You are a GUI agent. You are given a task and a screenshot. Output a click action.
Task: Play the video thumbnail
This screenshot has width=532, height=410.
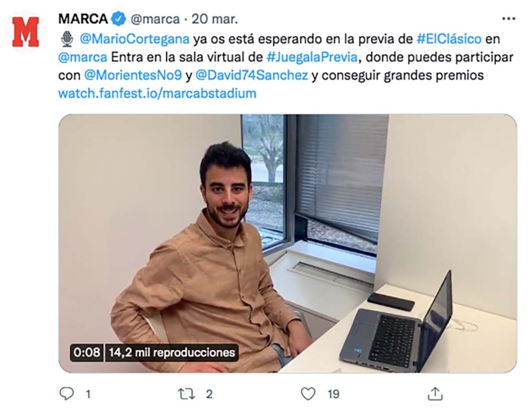288,243
